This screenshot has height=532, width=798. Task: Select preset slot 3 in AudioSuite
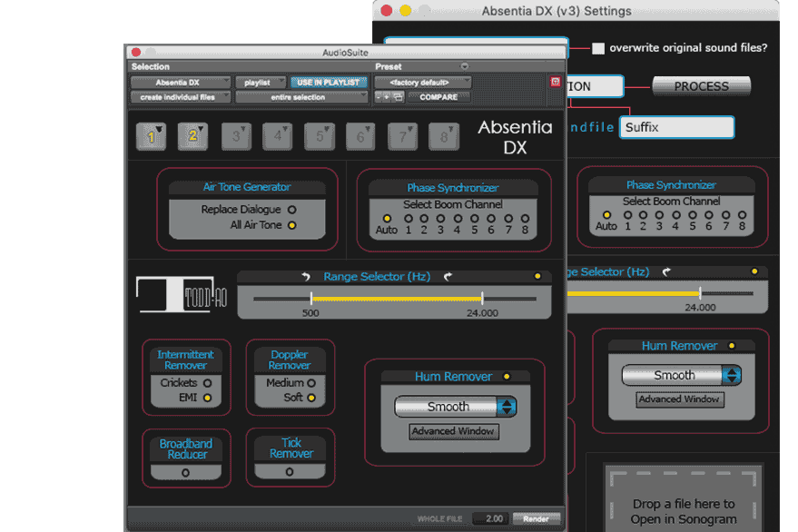tap(236, 136)
